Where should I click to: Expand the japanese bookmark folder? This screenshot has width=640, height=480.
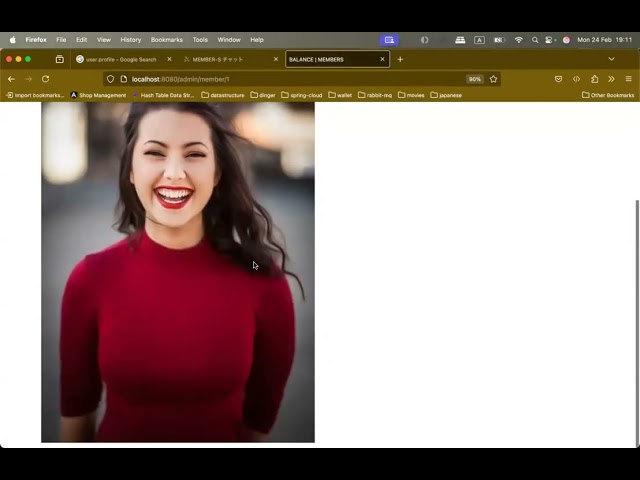[x=446, y=95]
